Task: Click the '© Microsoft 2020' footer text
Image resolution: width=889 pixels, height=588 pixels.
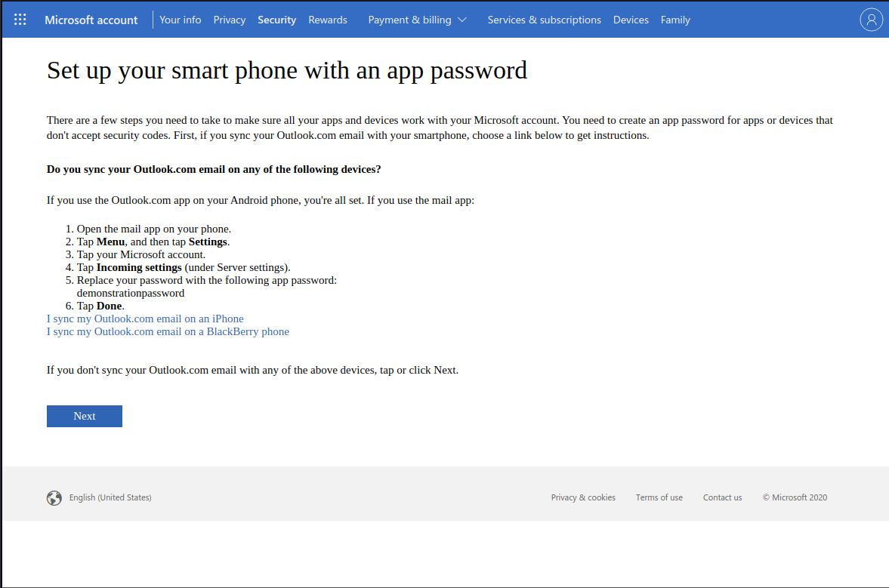Action: click(795, 497)
